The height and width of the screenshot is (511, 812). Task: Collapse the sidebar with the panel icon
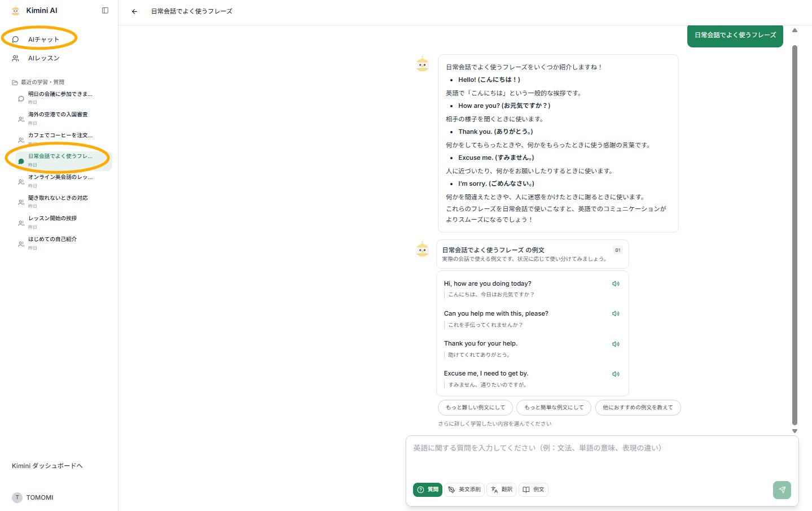(x=105, y=10)
